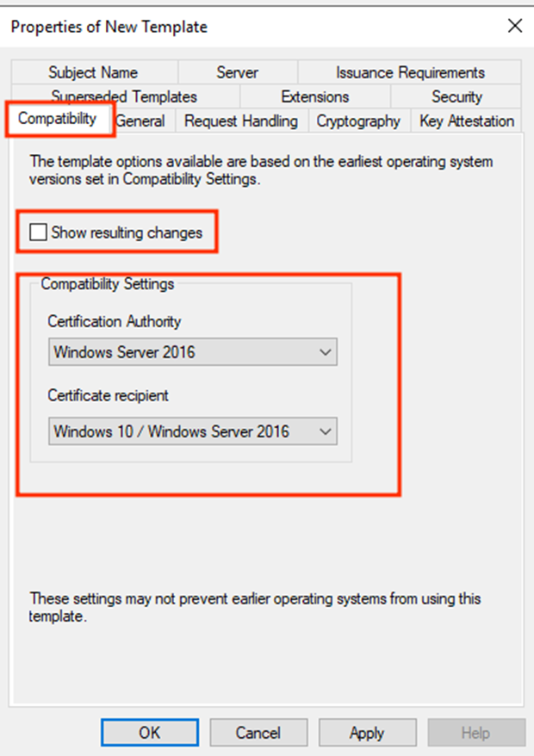Screen dimensions: 534x756
Task: Open the Issuance Requirements tab
Action: pyautogui.click(x=410, y=72)
